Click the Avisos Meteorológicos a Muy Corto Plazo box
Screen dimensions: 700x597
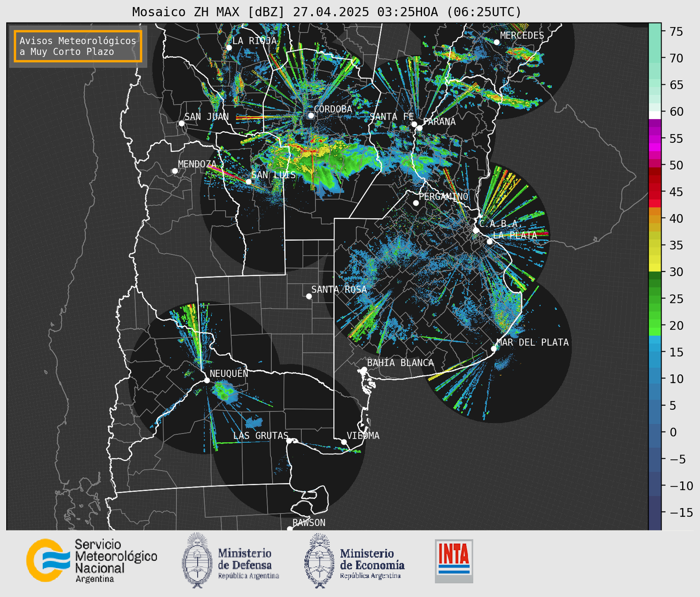pos(78,46)
